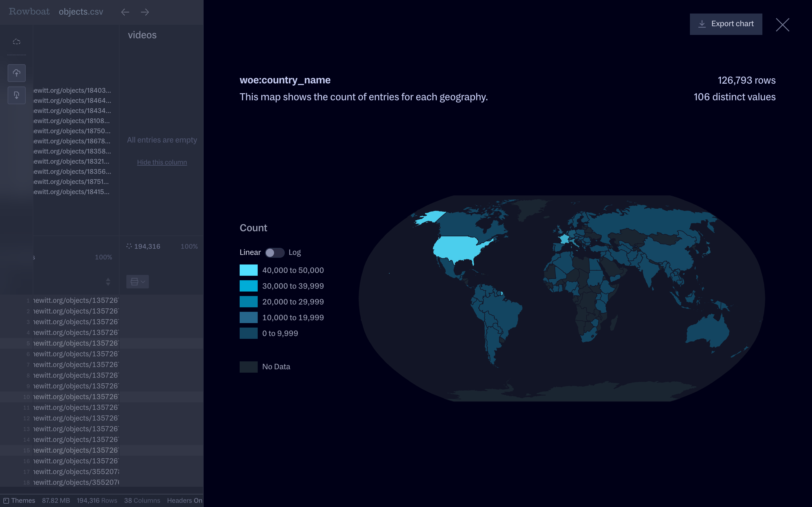Screen dimensions: 812x507
Task: Go forward with the right arrow
Action: 145,12
